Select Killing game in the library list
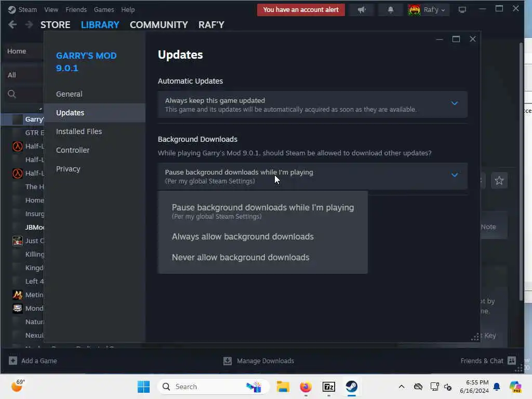The image size is (532, 399). point(35,254)
